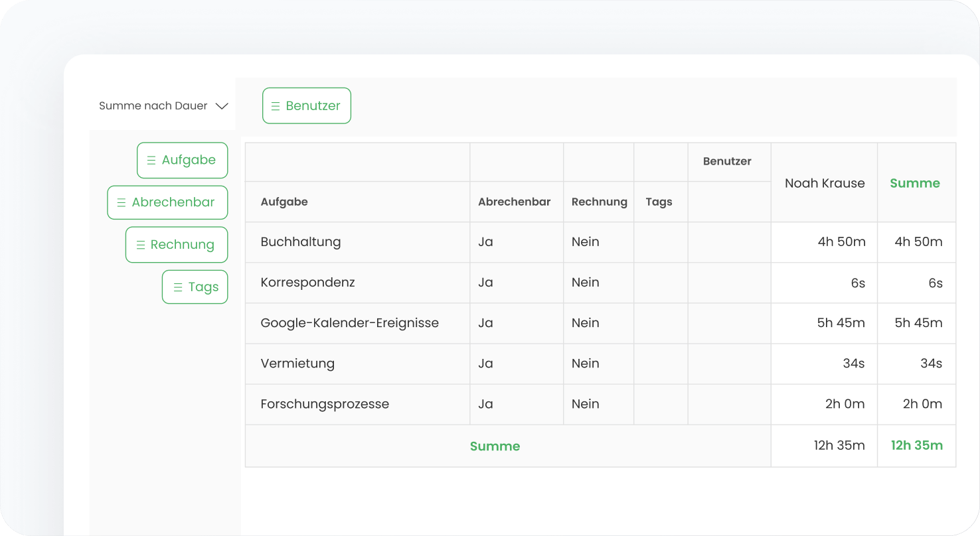This screenshot has width=980, height=536.
Task: Click the drag handle icon on Benutzer chip
Action: click(x=276, y=106)
